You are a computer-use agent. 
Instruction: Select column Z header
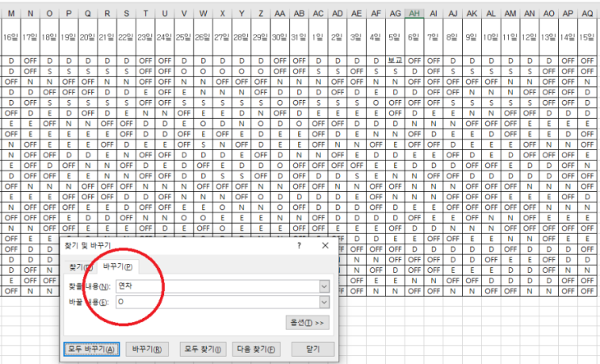tap(261, 14)
